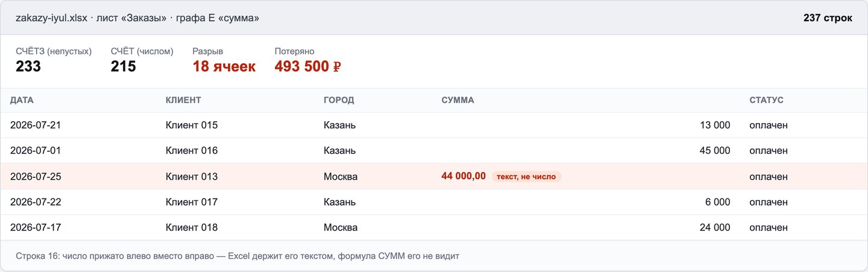
Task: Click the zakazy-iyul.xlsx file title
Action: 52,18
